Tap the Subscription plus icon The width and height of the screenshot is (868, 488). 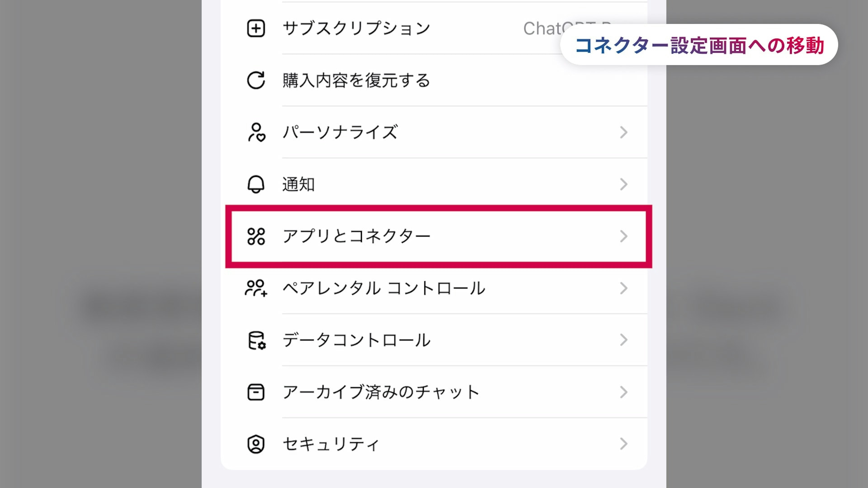point(256,28)
